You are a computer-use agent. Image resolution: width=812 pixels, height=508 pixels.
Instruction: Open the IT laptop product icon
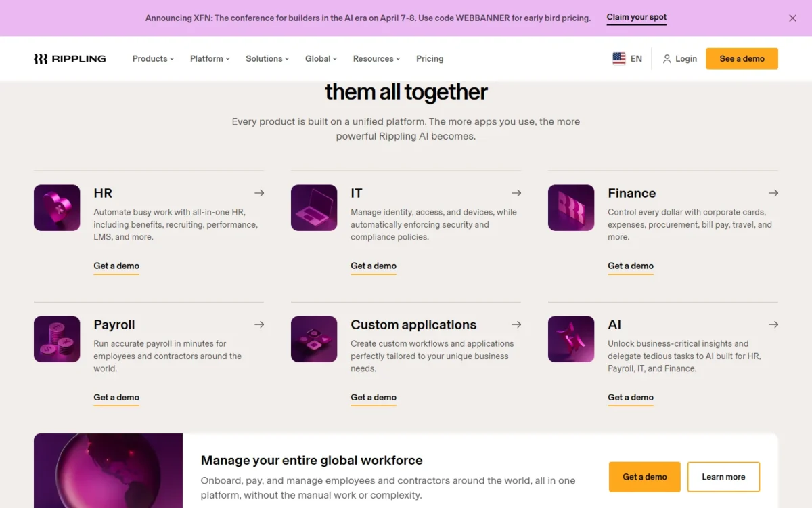[314, 208]
